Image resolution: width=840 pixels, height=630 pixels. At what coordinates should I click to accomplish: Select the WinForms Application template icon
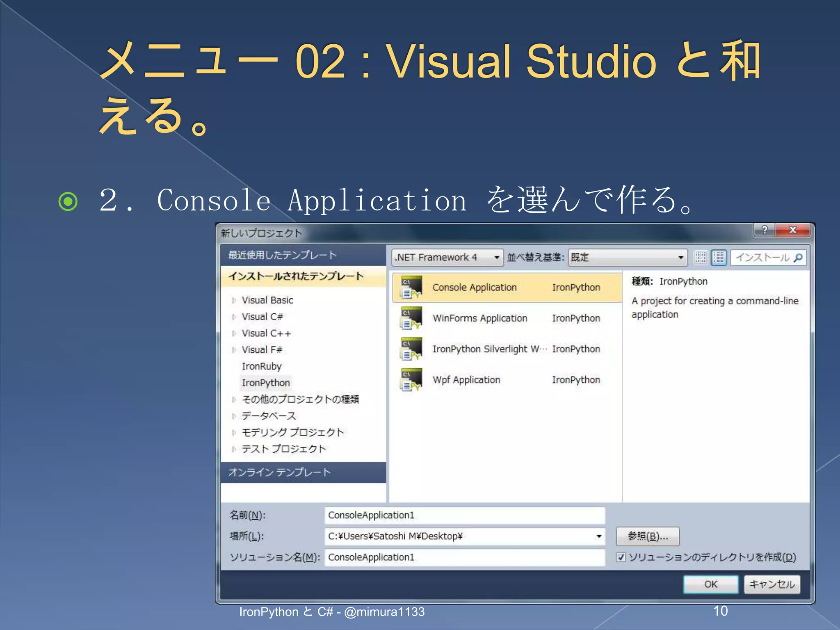tap(411, 318)
